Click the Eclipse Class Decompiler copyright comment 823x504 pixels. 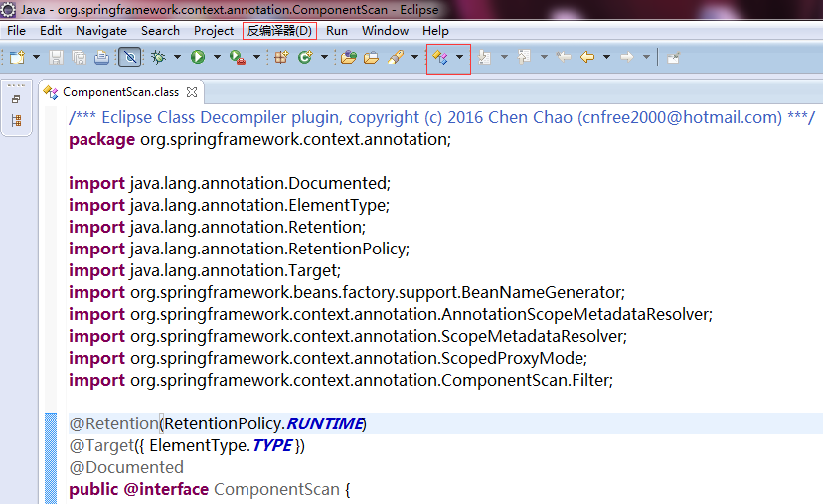tap(442, 117)
